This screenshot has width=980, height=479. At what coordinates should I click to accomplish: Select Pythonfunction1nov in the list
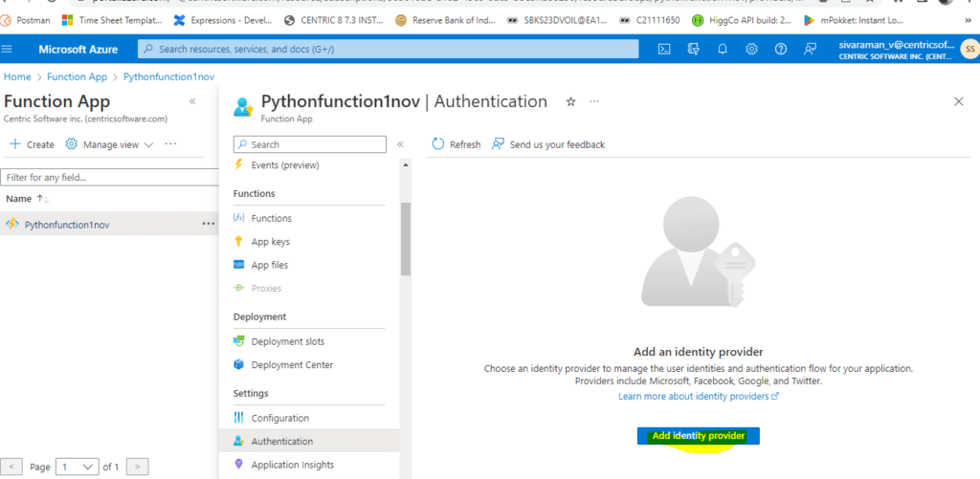click(x=66, y=225)
